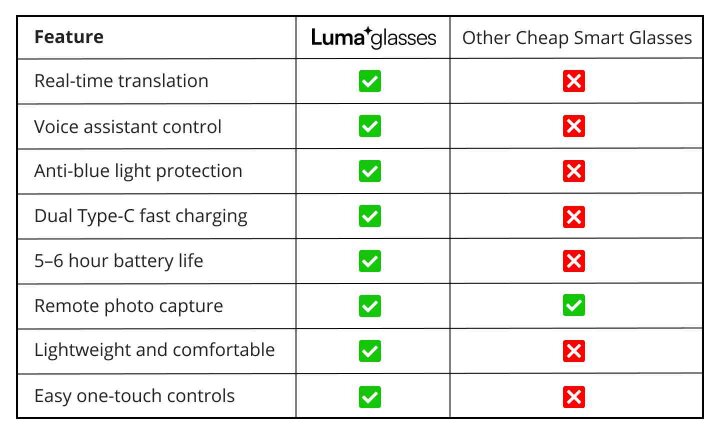Click Luma green check for Easy one-touch controls
The image size is (720, 435).
pos(370,396)
